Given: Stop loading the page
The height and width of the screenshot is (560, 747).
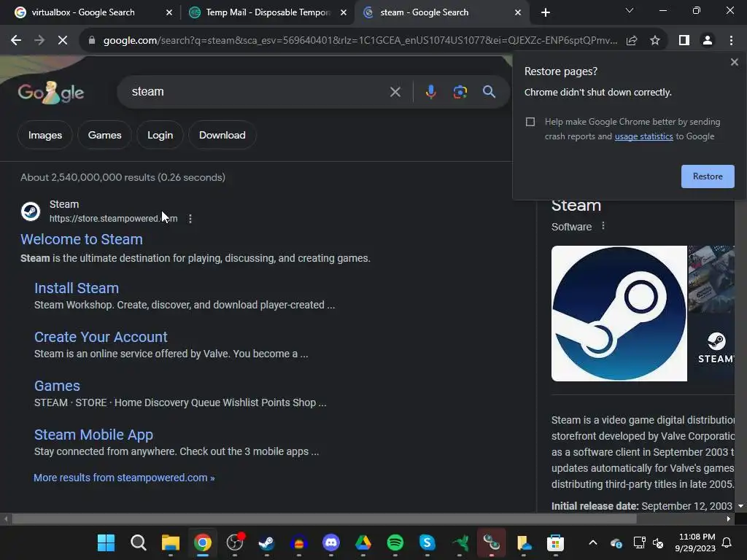Looking at the screenshot, I should (63, 41).
